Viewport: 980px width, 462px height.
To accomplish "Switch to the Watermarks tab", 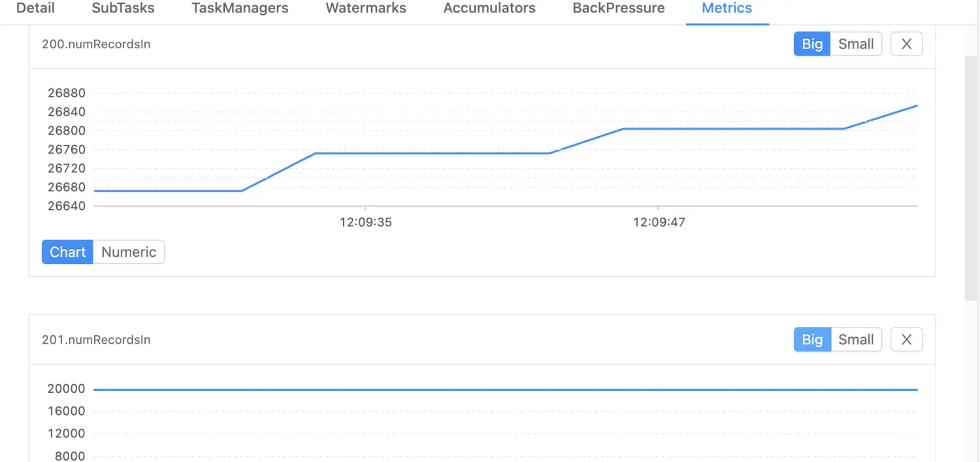I will 366,8.
